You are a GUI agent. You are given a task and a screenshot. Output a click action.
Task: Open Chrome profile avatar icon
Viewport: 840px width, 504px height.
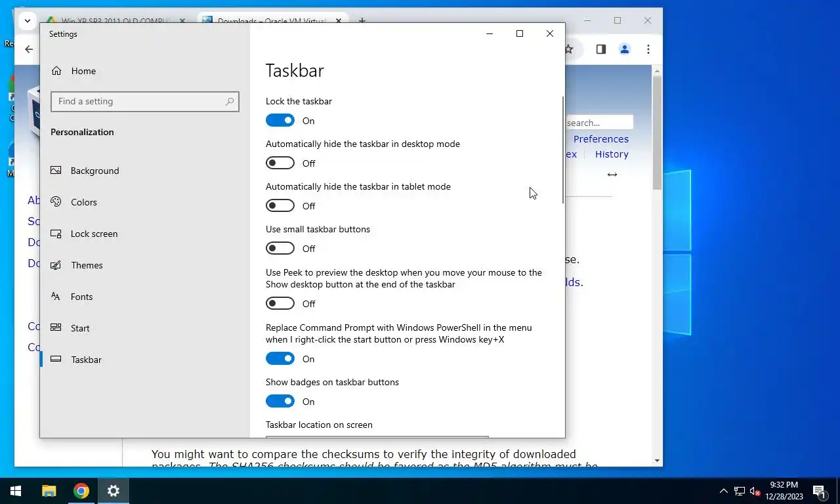pyautogui.click(x=625, y=49)
